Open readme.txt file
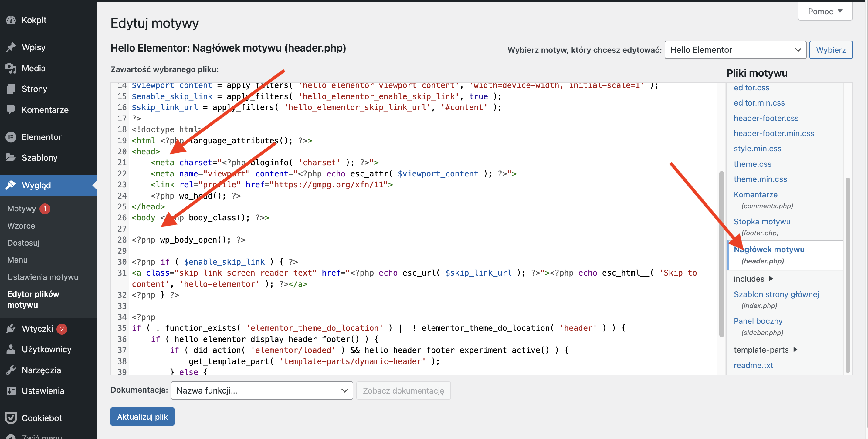 [x=754, y=365]
